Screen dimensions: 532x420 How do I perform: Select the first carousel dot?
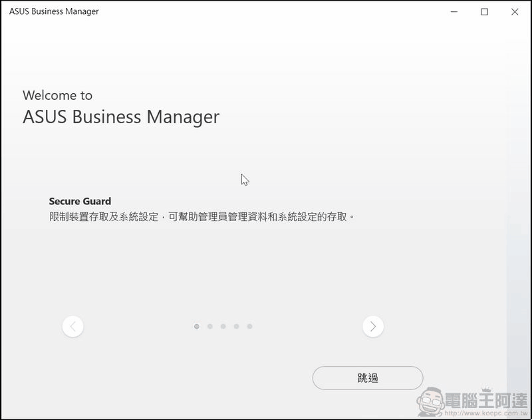coord(196,326)
